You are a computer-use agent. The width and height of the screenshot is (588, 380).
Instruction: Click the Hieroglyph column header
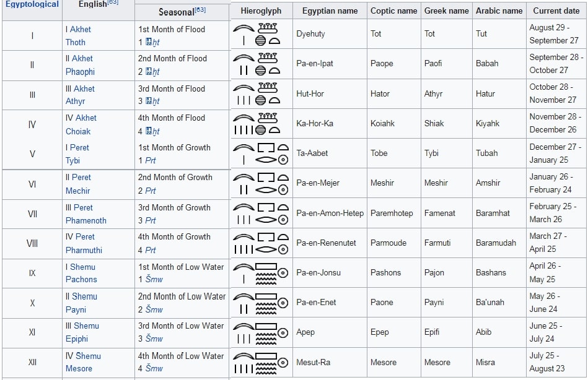pyautogui.click(x=261, y=11)
